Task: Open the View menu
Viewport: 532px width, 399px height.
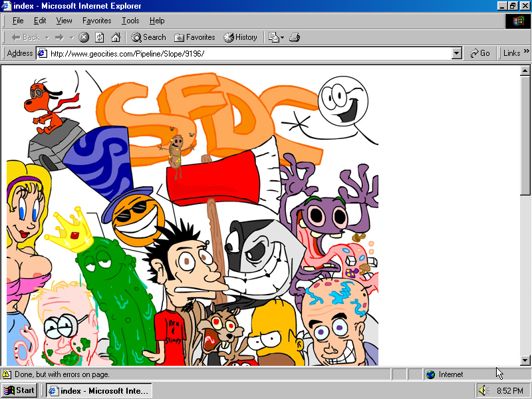Action: [x=64, y=21]
